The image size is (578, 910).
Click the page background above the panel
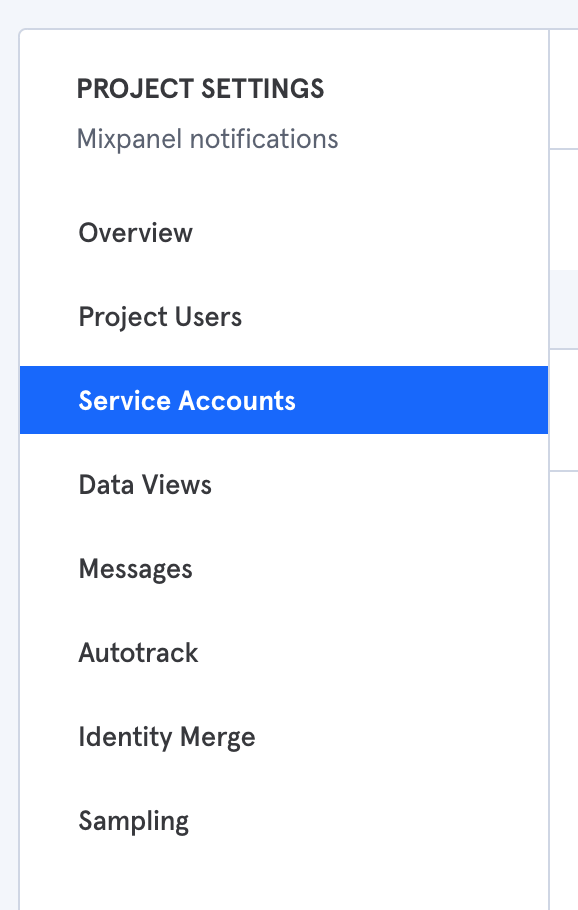(289, 13)
